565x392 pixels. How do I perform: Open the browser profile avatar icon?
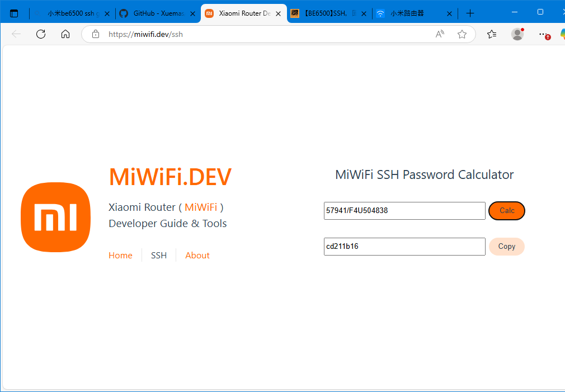click(517, 34)
